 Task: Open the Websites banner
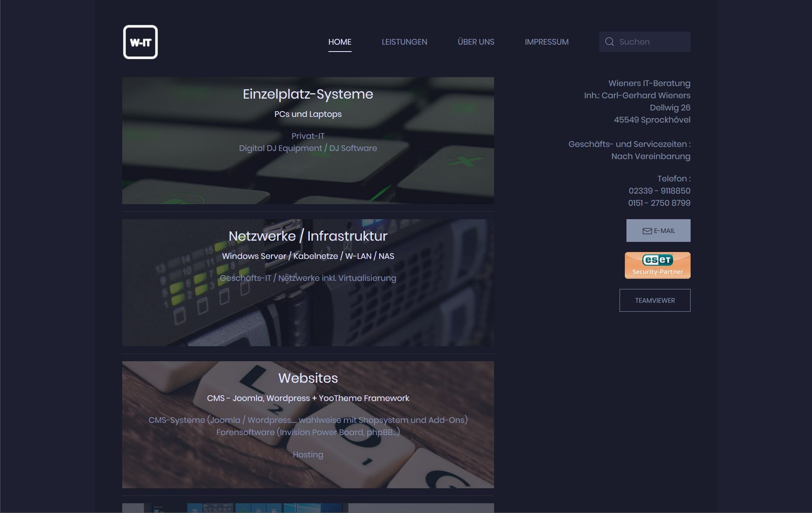[x=308, y=425]
